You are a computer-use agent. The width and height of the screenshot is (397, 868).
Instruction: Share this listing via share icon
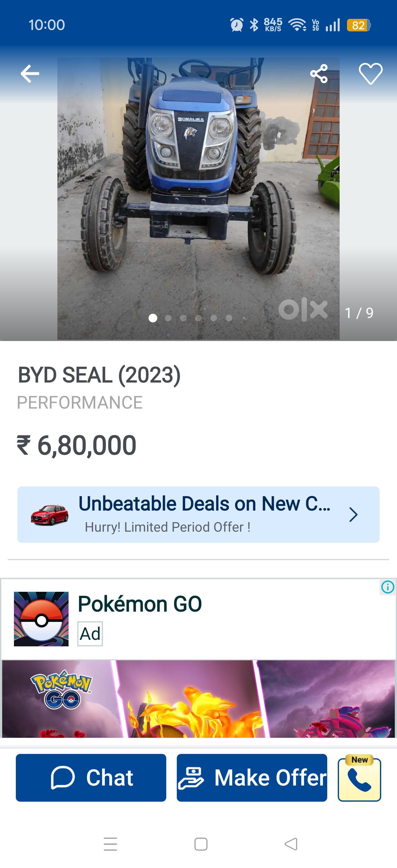pyautogui.click(x=319, y=74)
